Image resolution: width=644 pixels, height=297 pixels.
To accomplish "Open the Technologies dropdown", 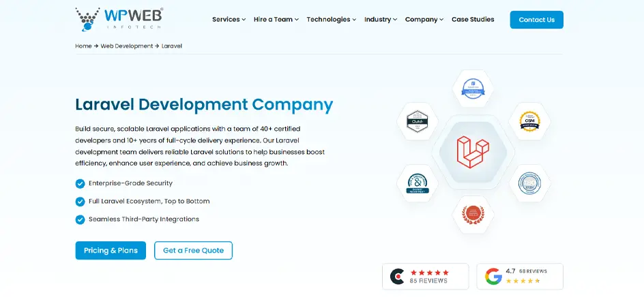I will [x=331, y=19].
